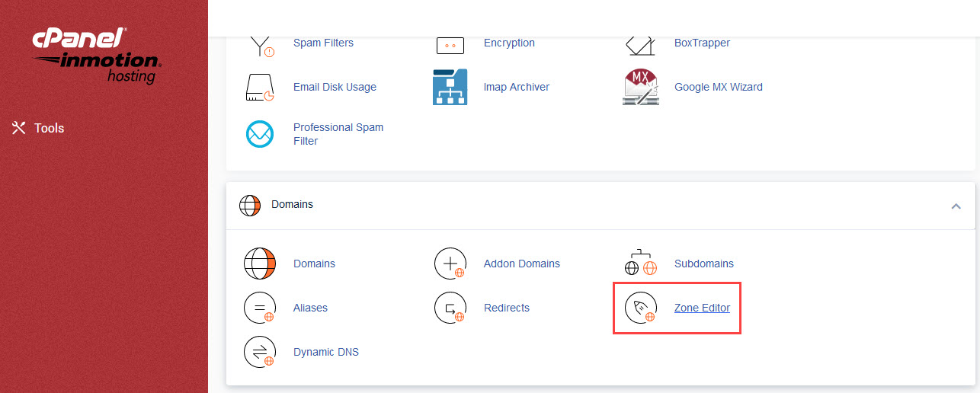The width and height of the screenshot is (980, 393).
Task: Open the Dynamic DNS icon
Action: tap(259, 353)
